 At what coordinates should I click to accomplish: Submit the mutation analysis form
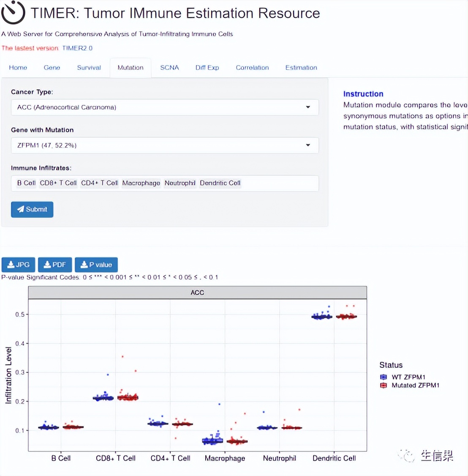[x=32, y=209]
